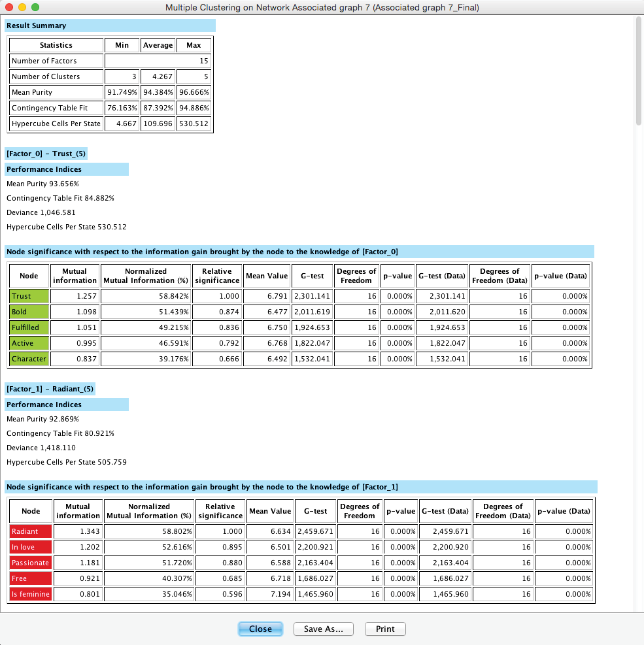Click the red Is feminine node cell
The height and width of the screenshot is (645, 644).
click(31, 594)
